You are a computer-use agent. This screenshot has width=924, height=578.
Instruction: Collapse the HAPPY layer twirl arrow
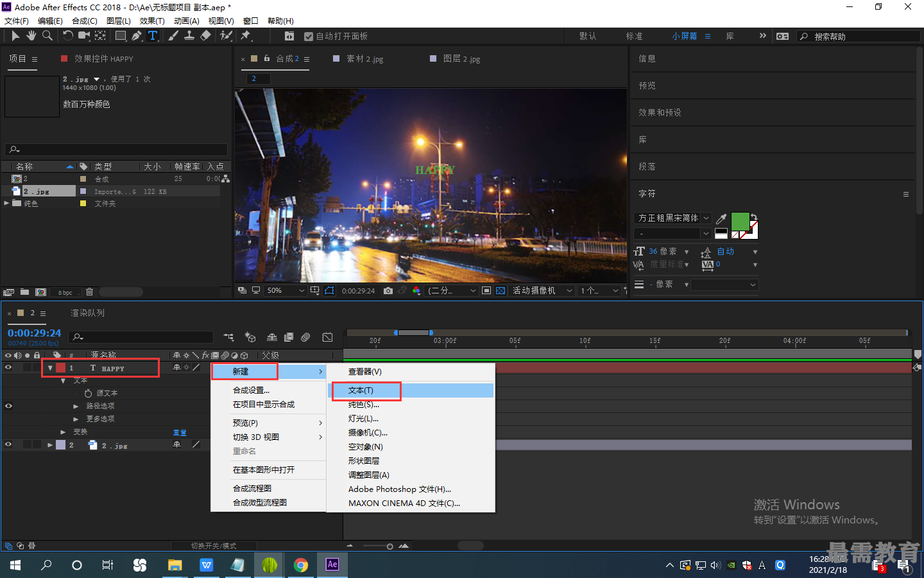coord(50,368)
